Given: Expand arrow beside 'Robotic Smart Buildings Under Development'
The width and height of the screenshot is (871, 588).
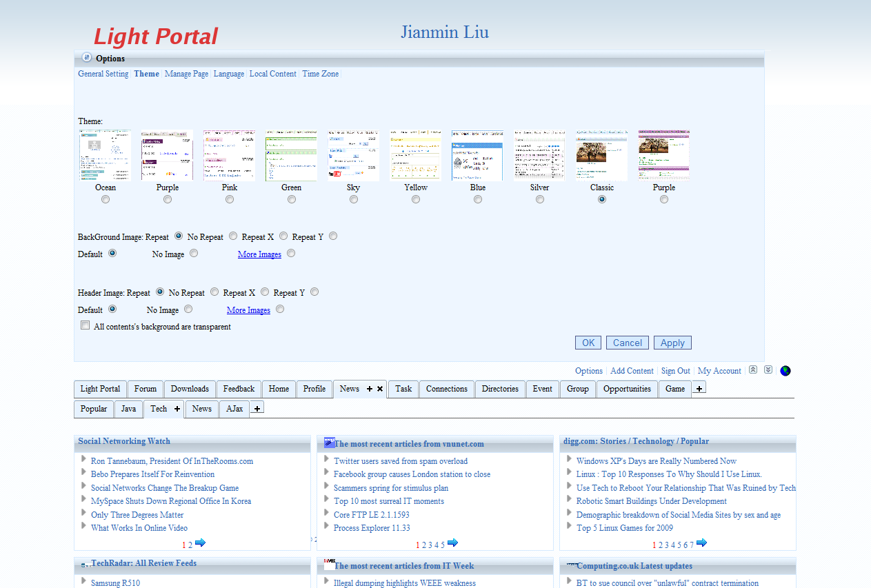Looking at the screenshot, I should [569, 499].
